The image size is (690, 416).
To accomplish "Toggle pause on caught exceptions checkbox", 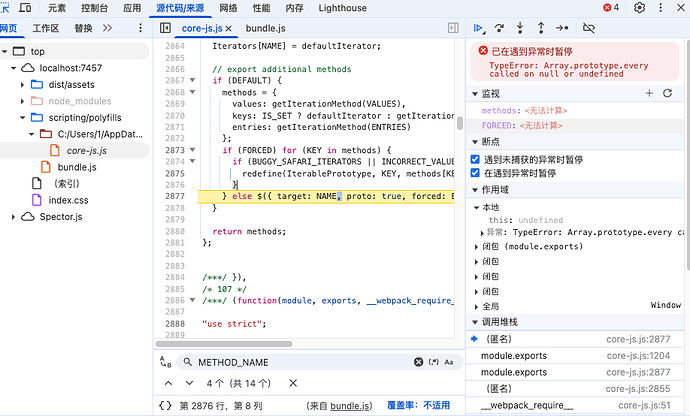I will (x=475, y=173).
